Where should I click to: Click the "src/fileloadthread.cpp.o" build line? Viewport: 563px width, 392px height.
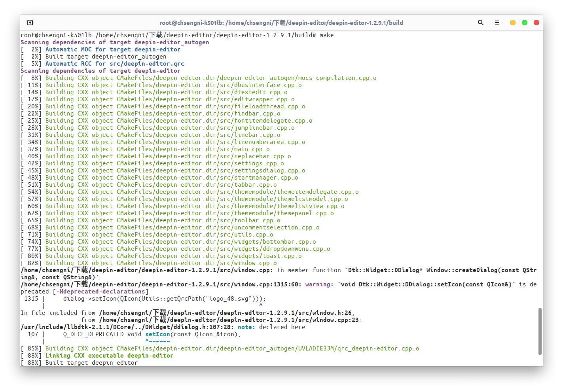click(x=163, y=106)
